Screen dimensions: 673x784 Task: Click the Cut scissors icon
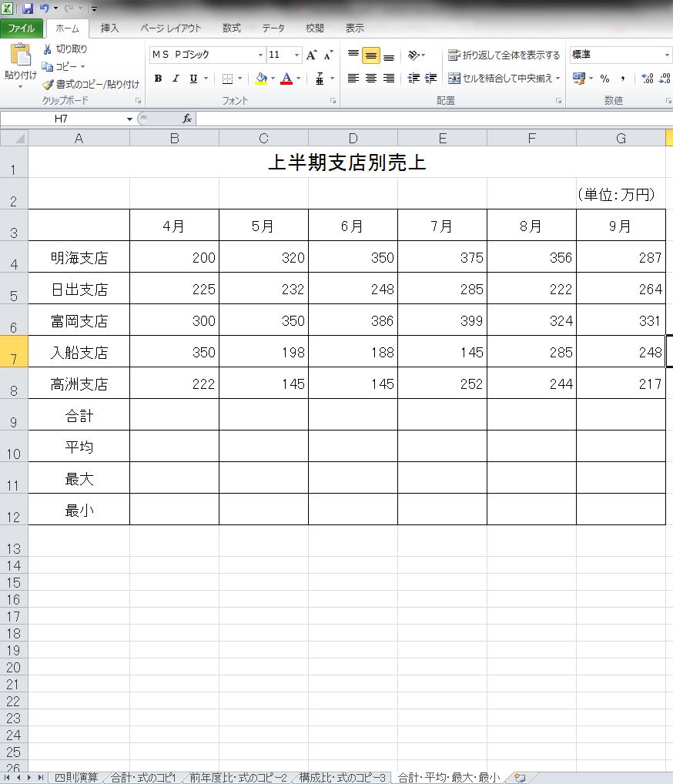point(48,49)
